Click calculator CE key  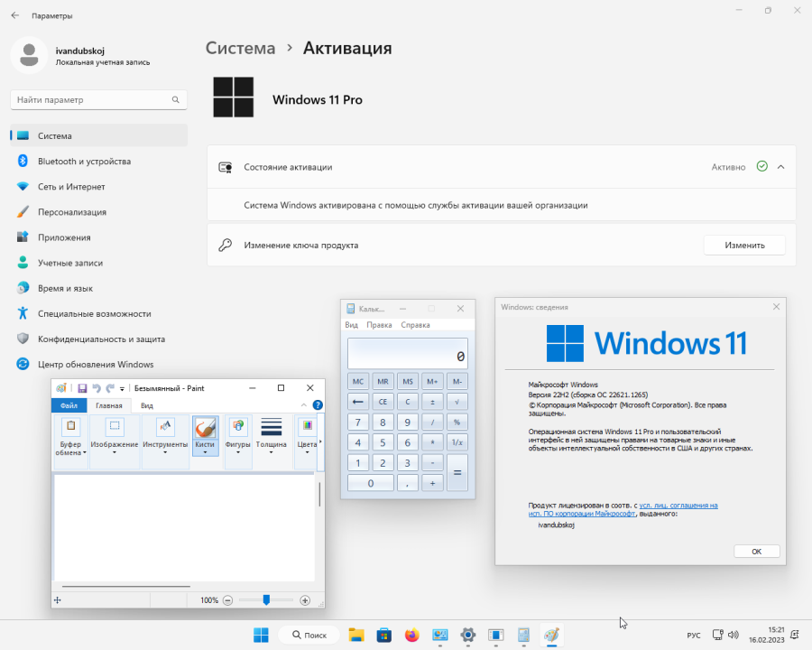click(383, 402)
